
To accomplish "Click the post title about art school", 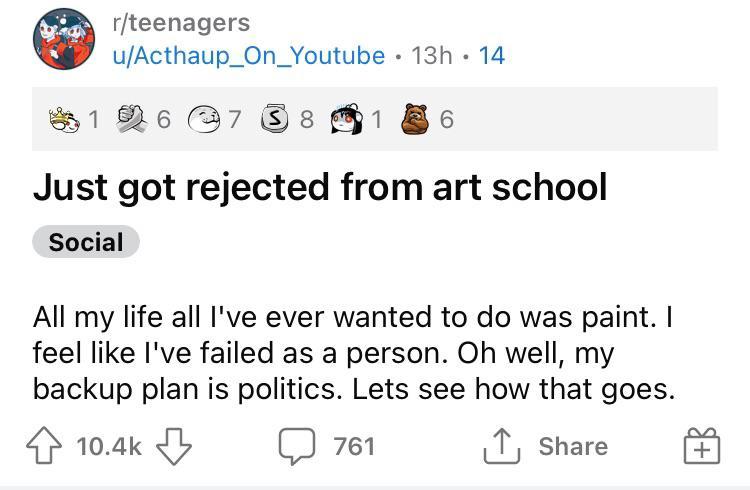I will click(x=320, y=186).
